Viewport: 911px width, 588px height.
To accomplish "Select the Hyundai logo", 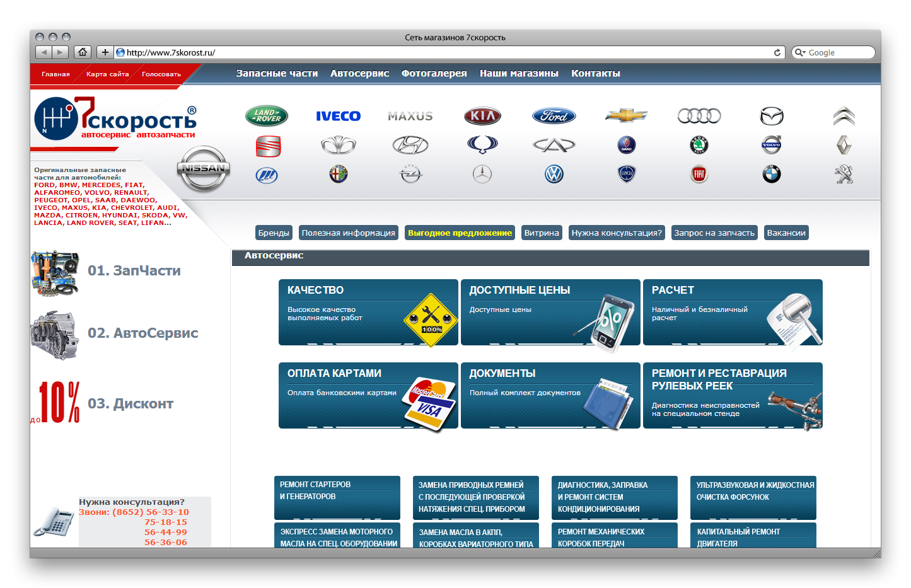I will coord(410,146).
